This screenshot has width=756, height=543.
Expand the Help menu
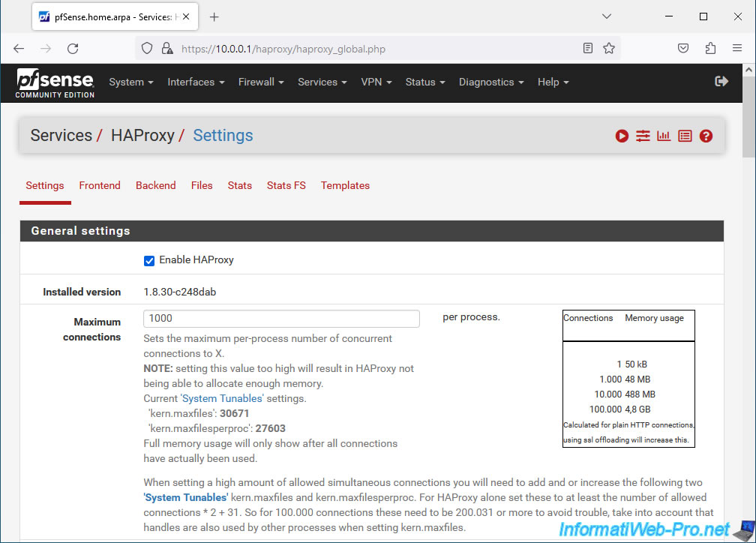point(553,82)
